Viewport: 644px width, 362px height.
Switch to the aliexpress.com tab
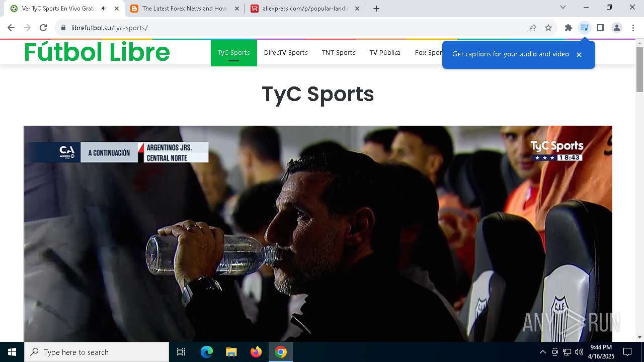tap(305, 9)
